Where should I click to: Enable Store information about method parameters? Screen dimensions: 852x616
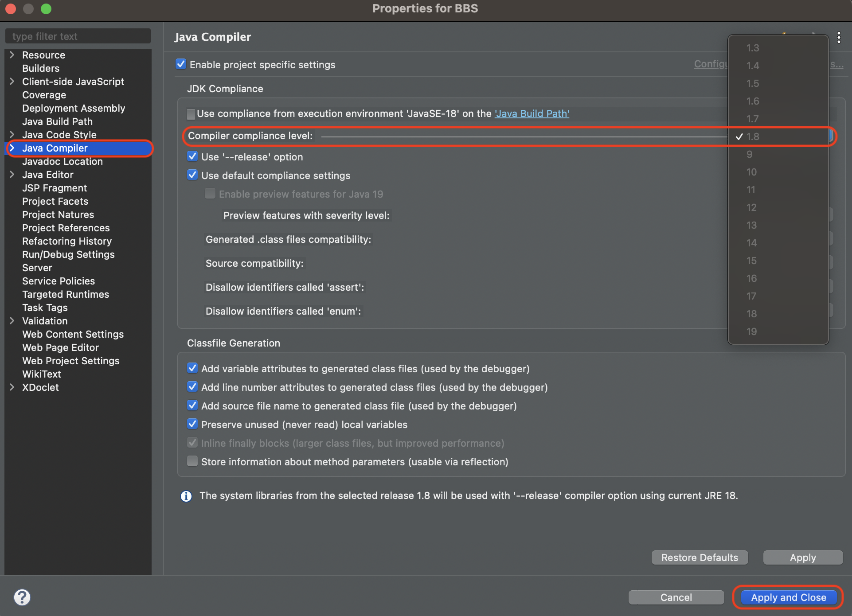pyautogui.click(x=192, y=461)
